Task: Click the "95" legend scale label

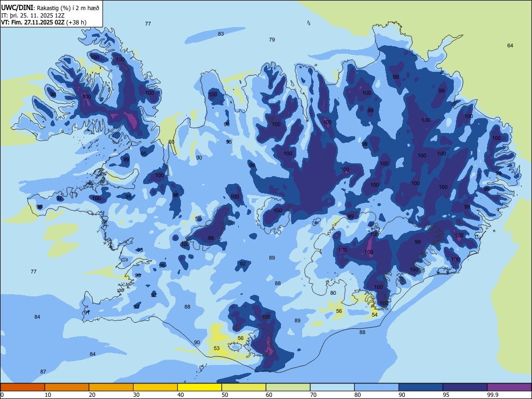Action: (446, 395)
